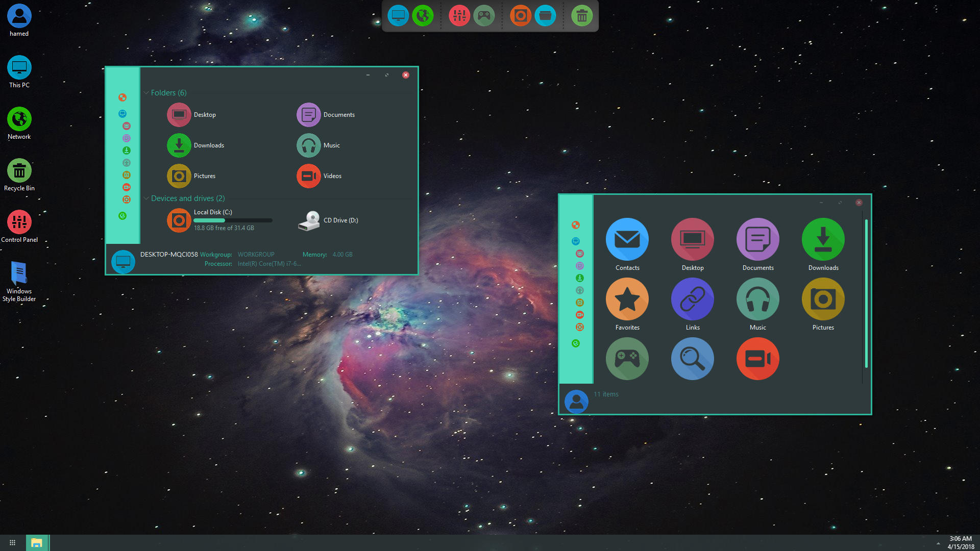Viewport: 980px width, 551px height.
Task: Open Windows Style Builder desktop shortcut
Action: pos(19,274)
